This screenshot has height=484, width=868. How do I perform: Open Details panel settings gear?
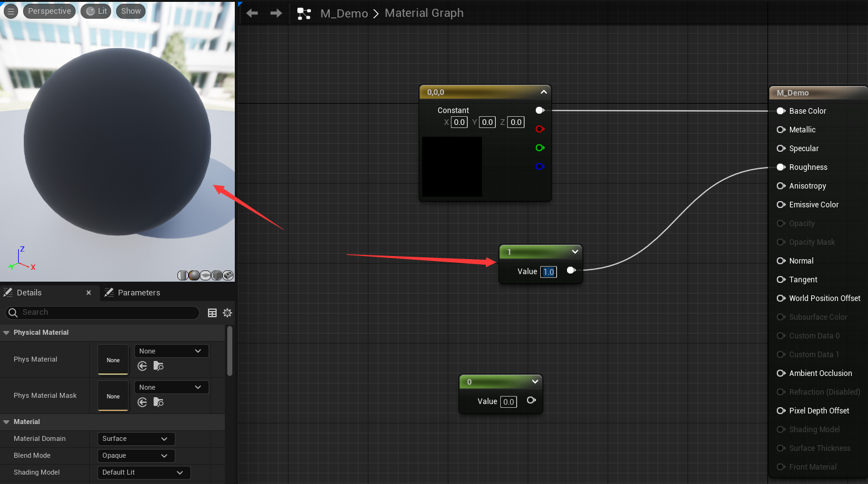(x=227, y=313)
